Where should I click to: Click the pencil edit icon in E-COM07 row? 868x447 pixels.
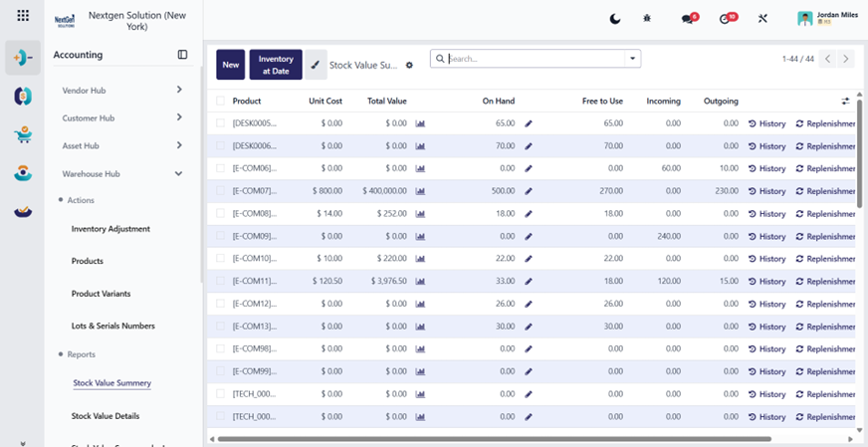(529, 191)
